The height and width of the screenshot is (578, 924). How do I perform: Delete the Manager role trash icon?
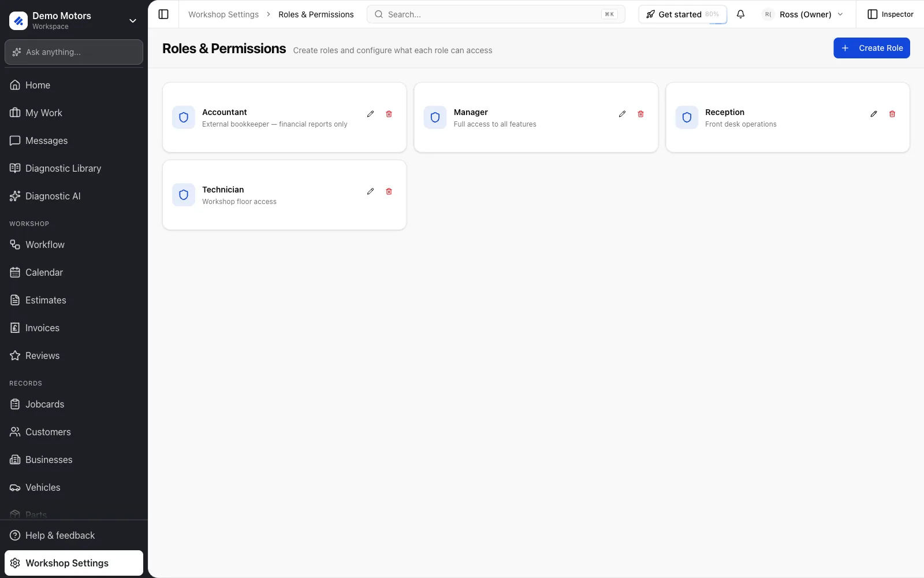[x=640, y=114]
